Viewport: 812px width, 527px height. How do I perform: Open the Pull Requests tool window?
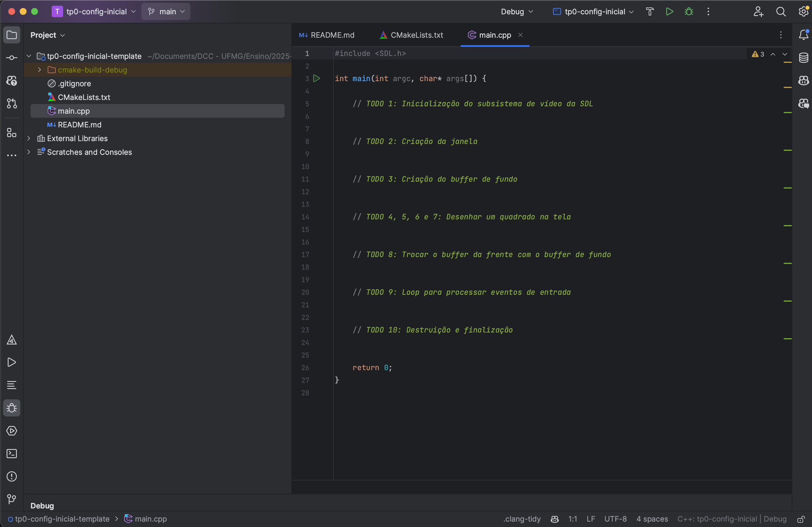click(x=12, y=103)
